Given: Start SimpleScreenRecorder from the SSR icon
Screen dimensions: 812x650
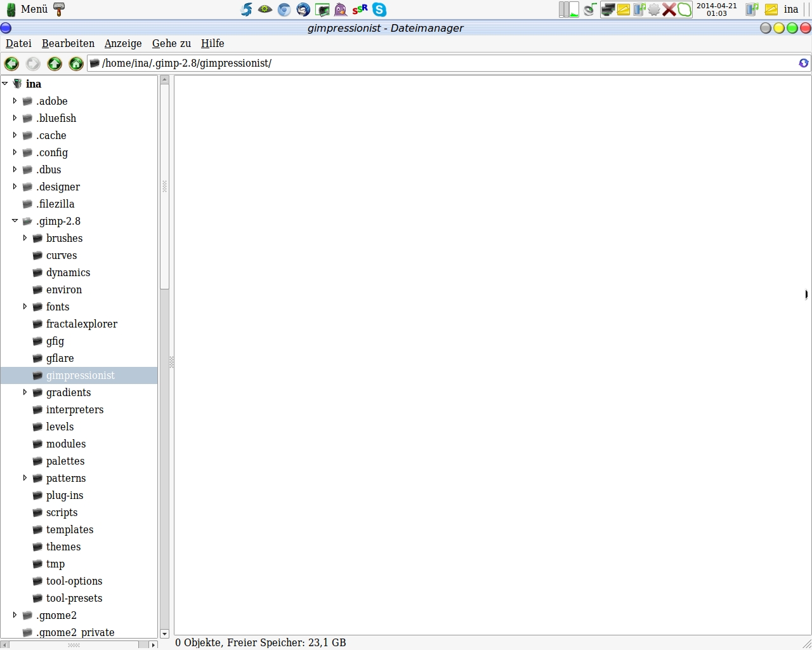Looking at the screenshot, I should [x=360, y=9].
